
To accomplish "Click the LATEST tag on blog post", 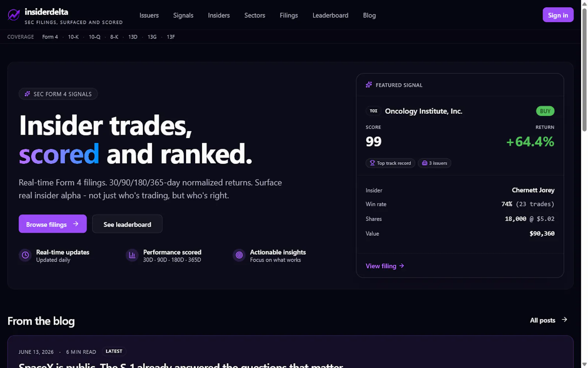I will click(114, 351).
